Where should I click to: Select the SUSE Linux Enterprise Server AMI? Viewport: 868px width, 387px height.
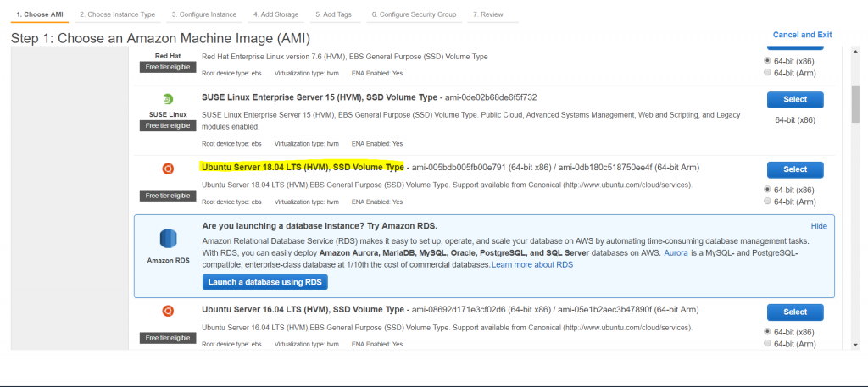pos(795,100)
